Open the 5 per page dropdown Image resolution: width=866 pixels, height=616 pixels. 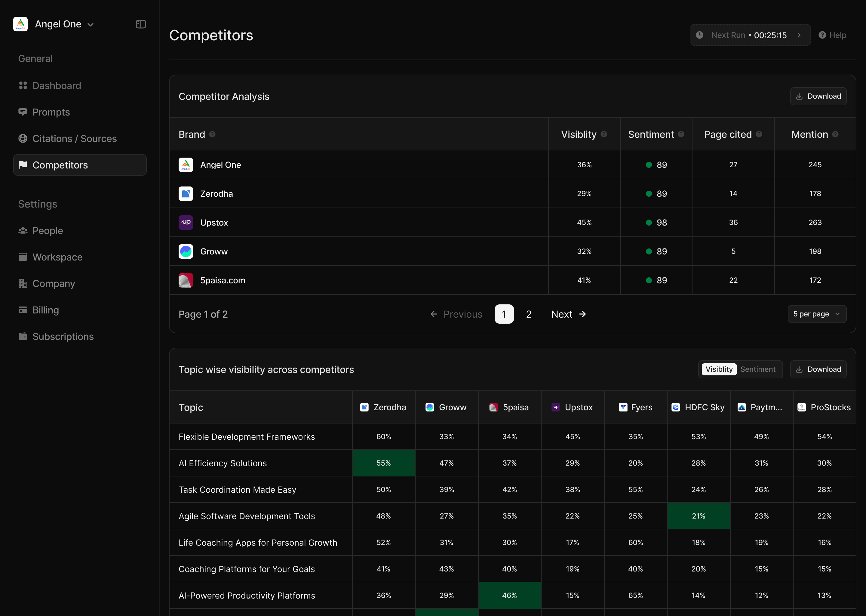(817, 314)
